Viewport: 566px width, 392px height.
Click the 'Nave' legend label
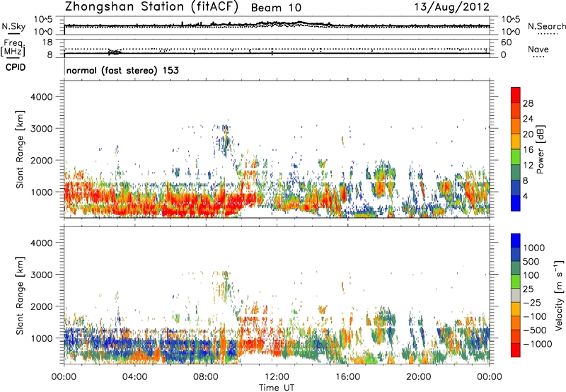(x=538, y=49)
